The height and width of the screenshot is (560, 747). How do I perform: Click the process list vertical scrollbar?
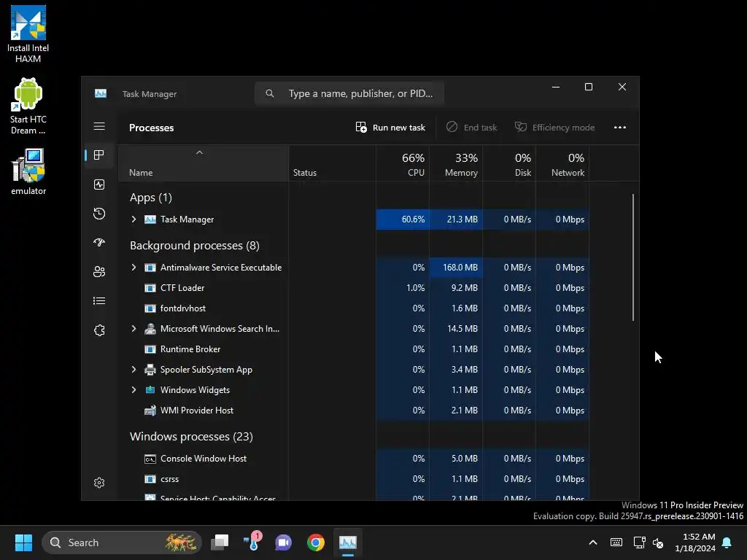pyautogui.click(x=633, y=257)
